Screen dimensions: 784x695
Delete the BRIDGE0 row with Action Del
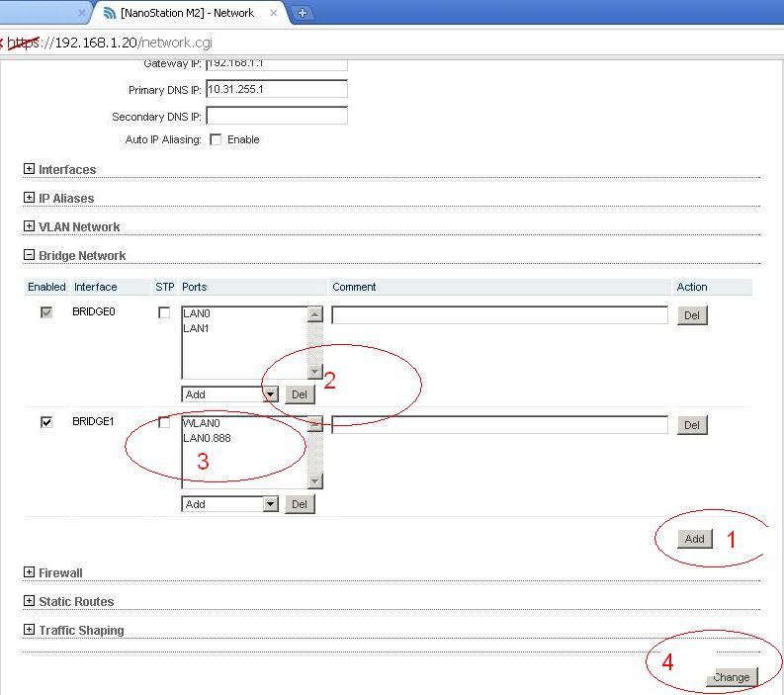pos(692,316)
